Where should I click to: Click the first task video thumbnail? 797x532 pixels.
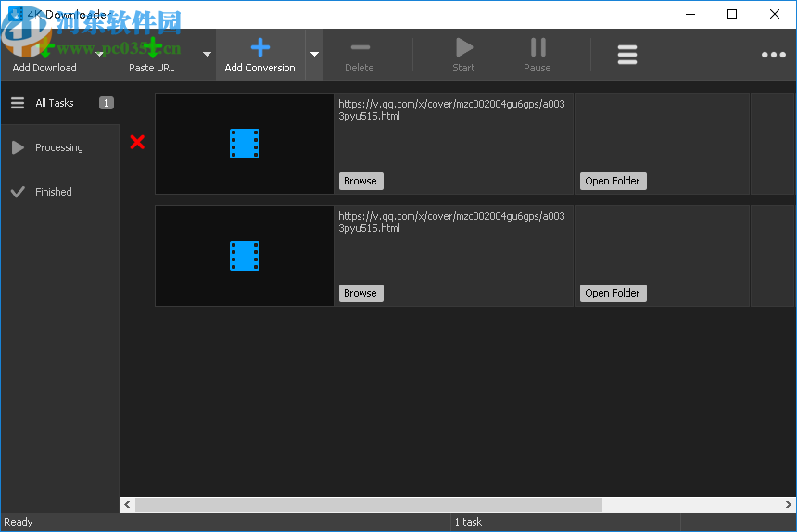(x=245, y=144)
